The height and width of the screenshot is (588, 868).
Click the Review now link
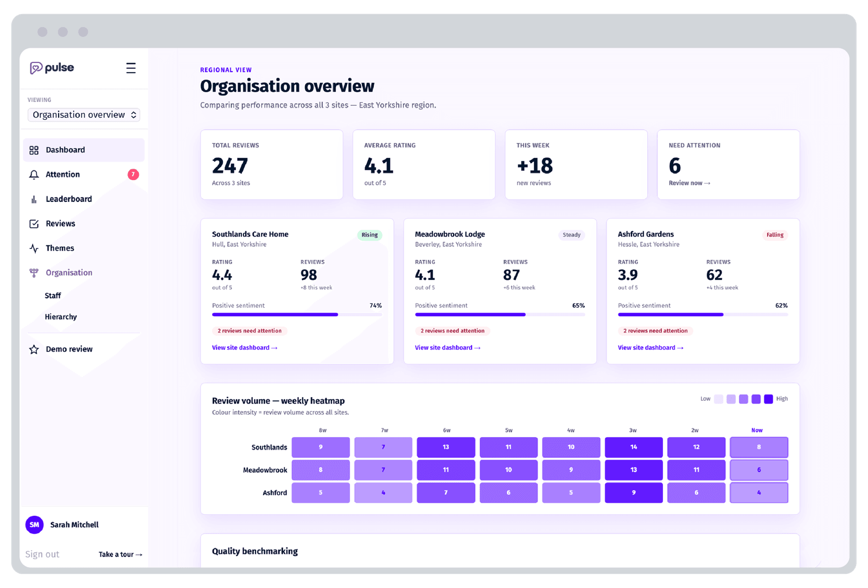(x=690, y=183)
